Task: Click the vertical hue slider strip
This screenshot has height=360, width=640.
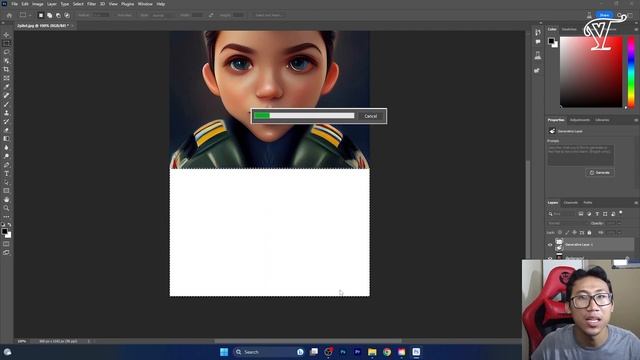Action: coord(631,72)
